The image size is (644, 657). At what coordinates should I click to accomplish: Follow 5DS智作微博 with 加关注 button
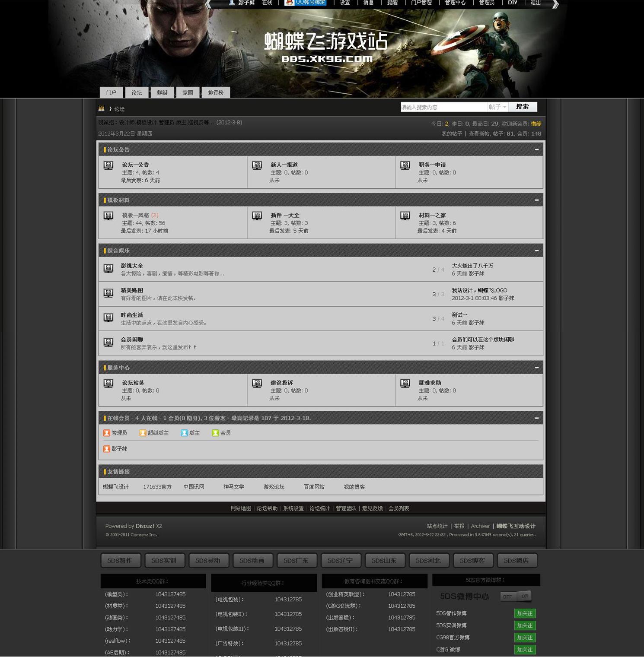[525, 613]
